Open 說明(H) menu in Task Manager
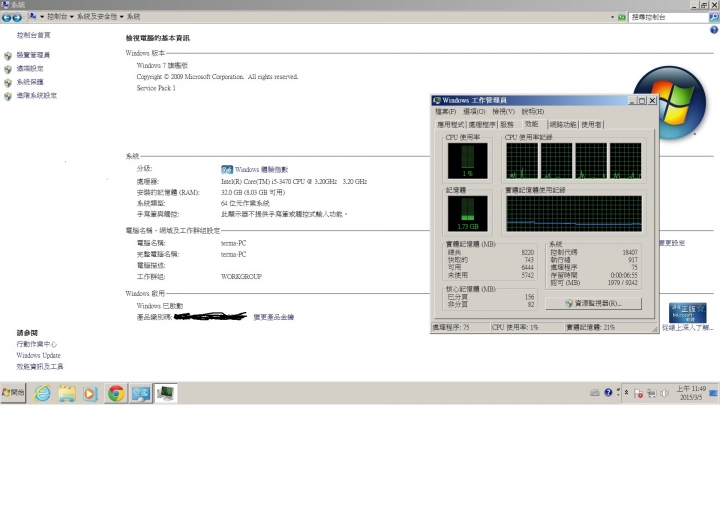 coord(533,112)
